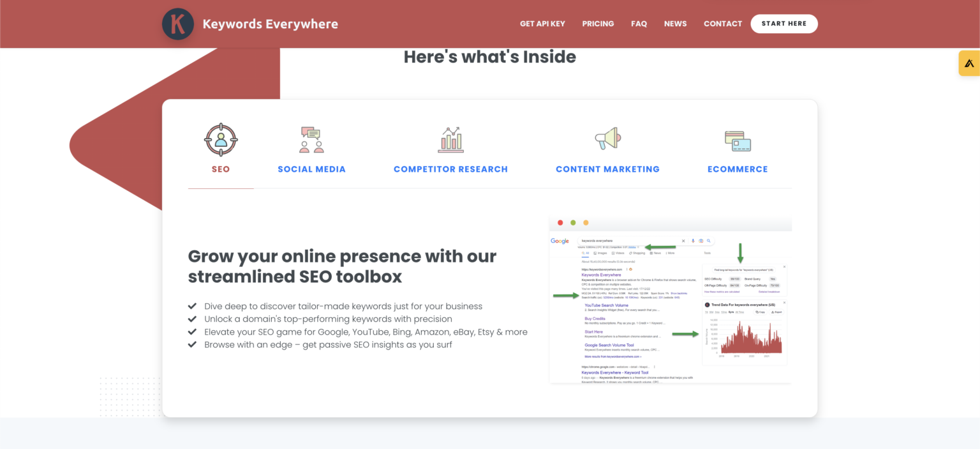Click the Google logo inside the screenshot preview
Screen dimensions: 980x449
tap(560, 241)
